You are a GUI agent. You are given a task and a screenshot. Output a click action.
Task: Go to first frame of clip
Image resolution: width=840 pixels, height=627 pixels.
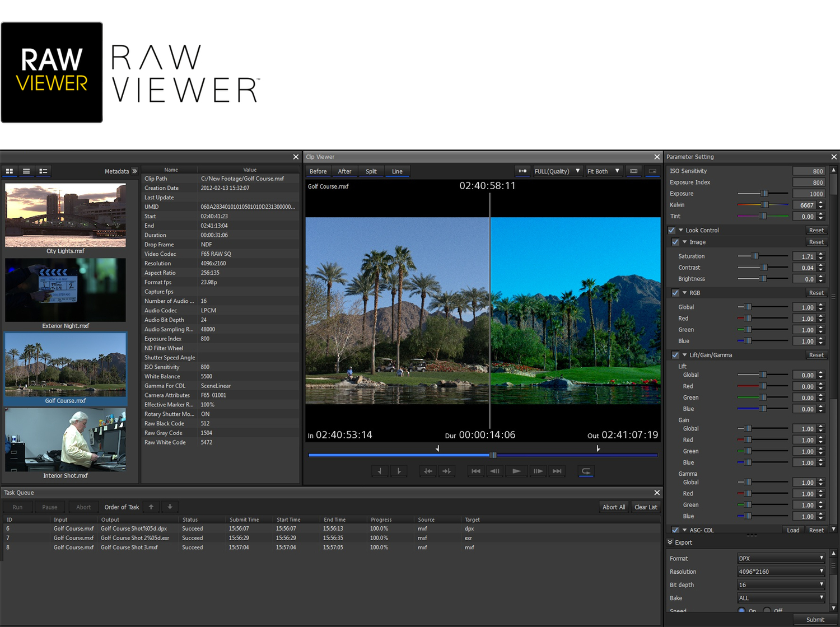[476, 471]
